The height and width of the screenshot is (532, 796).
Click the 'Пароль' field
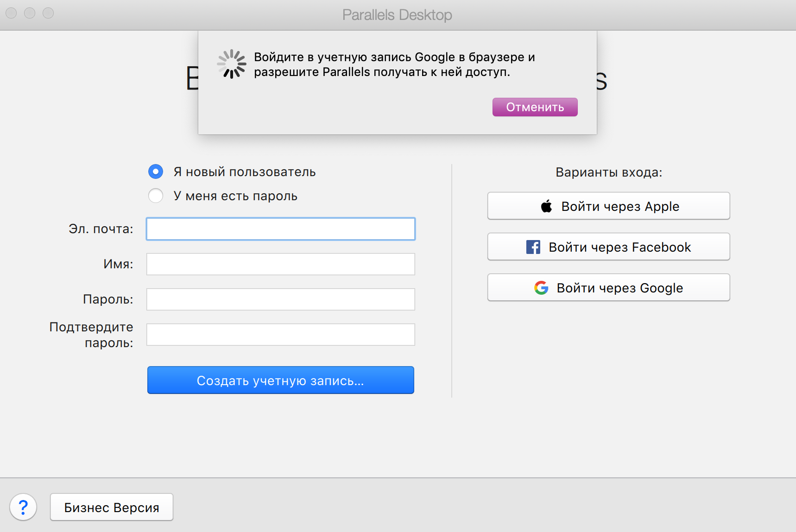click(281, 299)
